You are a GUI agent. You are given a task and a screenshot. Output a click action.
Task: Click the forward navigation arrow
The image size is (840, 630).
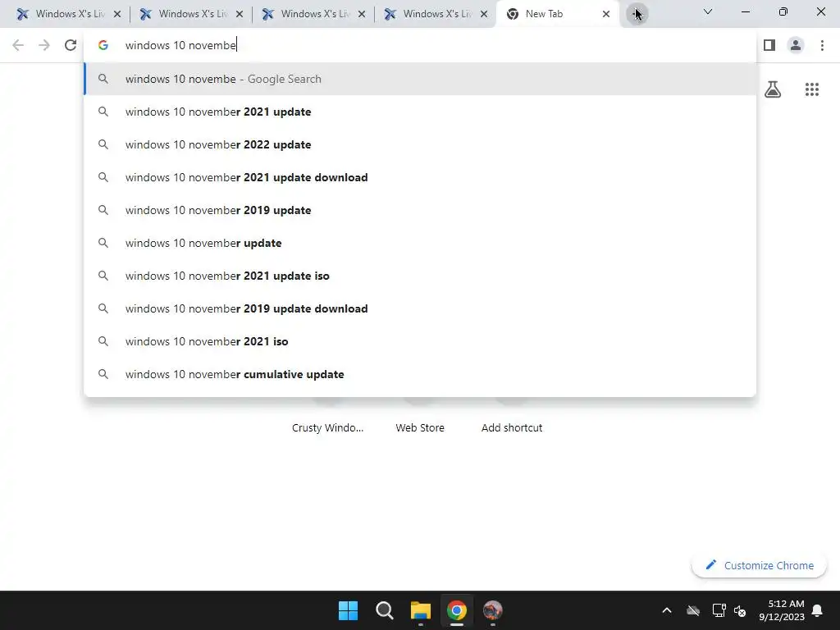click(x=44, y=45)
